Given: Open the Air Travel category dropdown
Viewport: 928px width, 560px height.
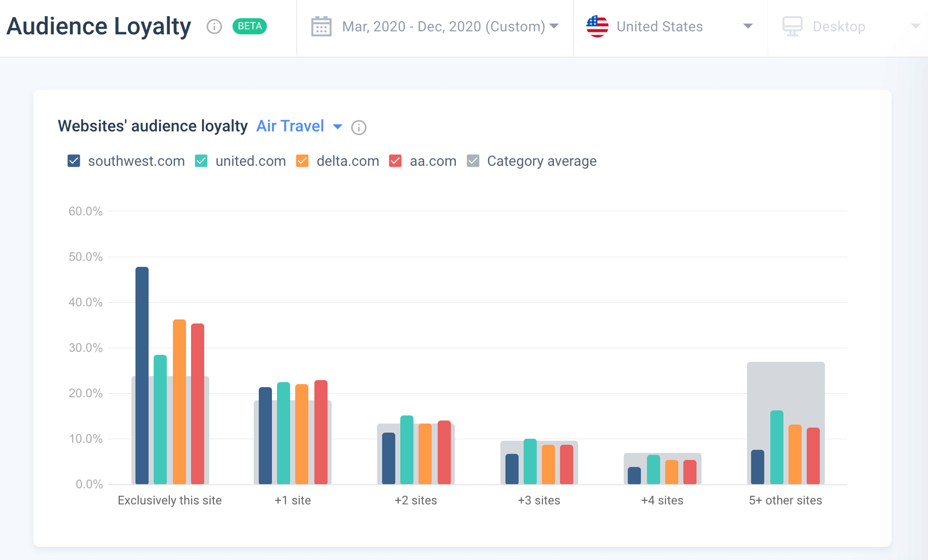Looking at the screenshot, I should click(299, 126).
